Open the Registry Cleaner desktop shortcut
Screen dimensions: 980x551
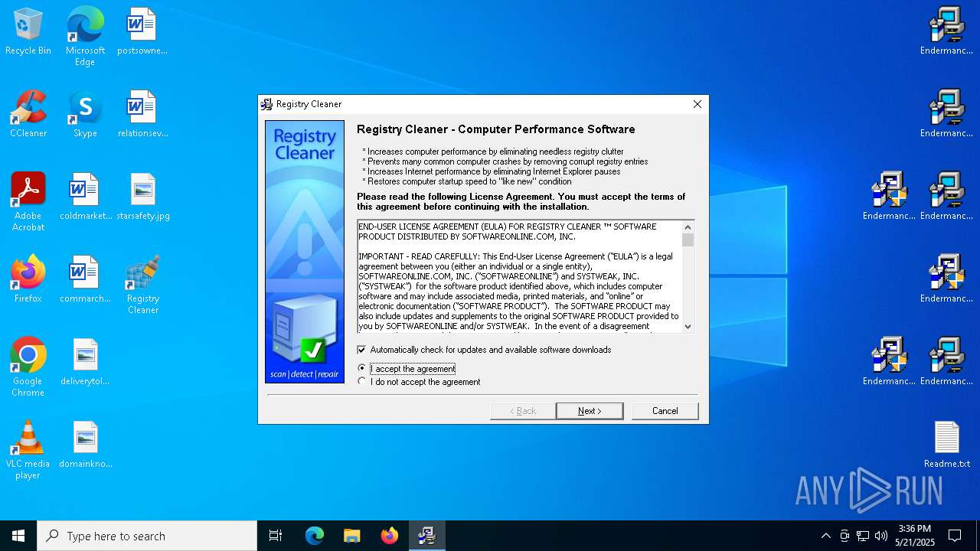click(143, 285)
